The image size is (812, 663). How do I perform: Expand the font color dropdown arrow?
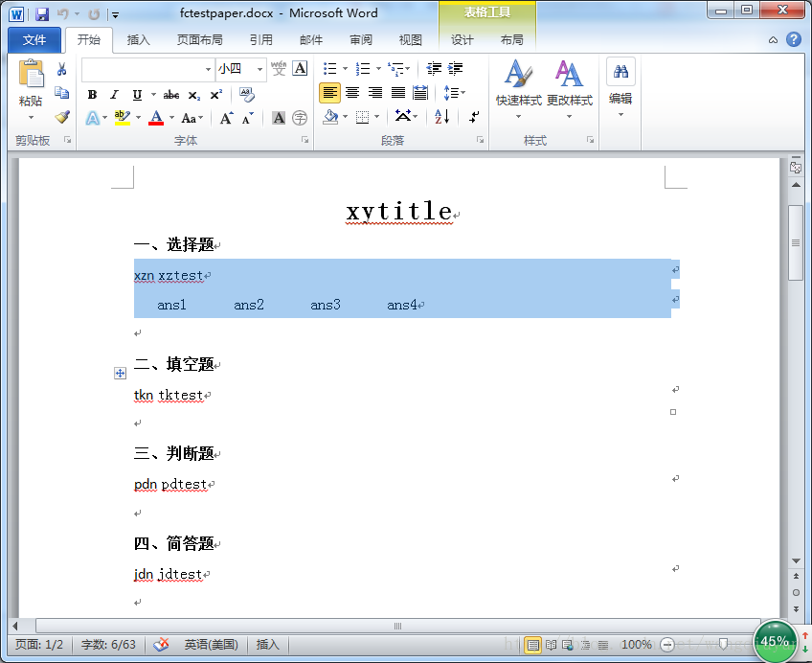pos(171,118)
